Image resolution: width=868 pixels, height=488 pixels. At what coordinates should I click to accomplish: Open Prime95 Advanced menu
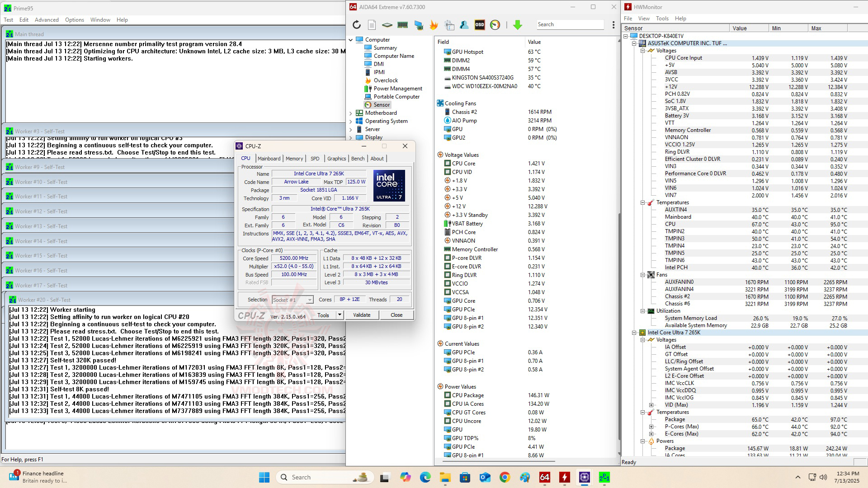(x=47, y=20)
